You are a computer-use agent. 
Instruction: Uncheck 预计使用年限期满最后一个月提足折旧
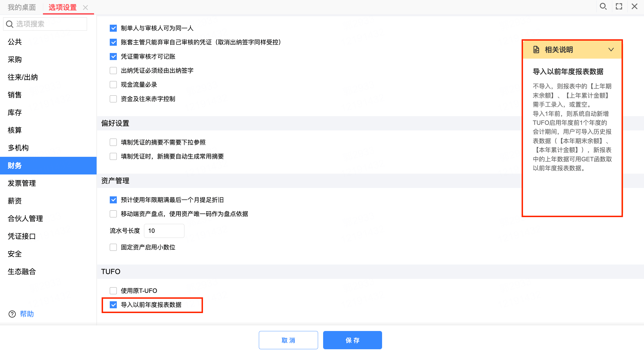pos(113,200)
